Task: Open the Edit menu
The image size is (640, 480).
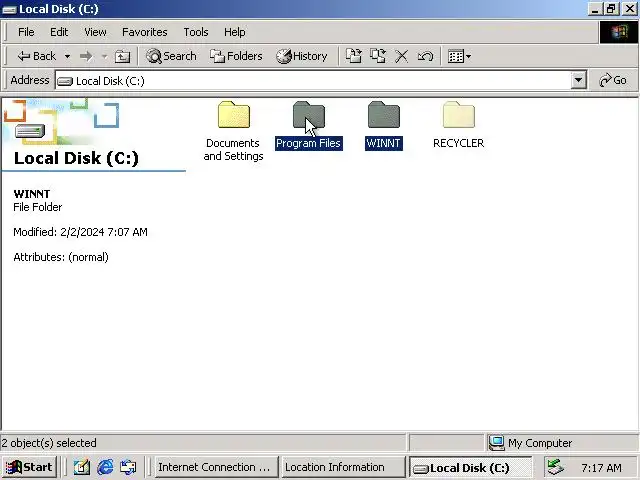Action: (x=59, y=32)
